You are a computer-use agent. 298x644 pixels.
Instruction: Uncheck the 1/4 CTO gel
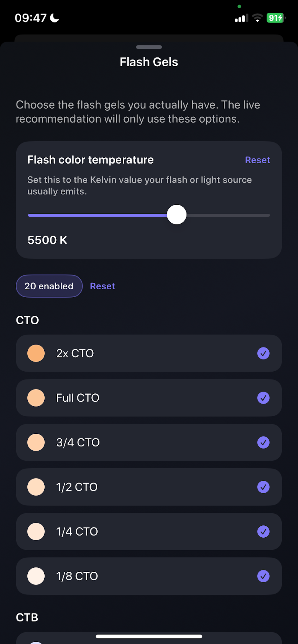(263, 531)
